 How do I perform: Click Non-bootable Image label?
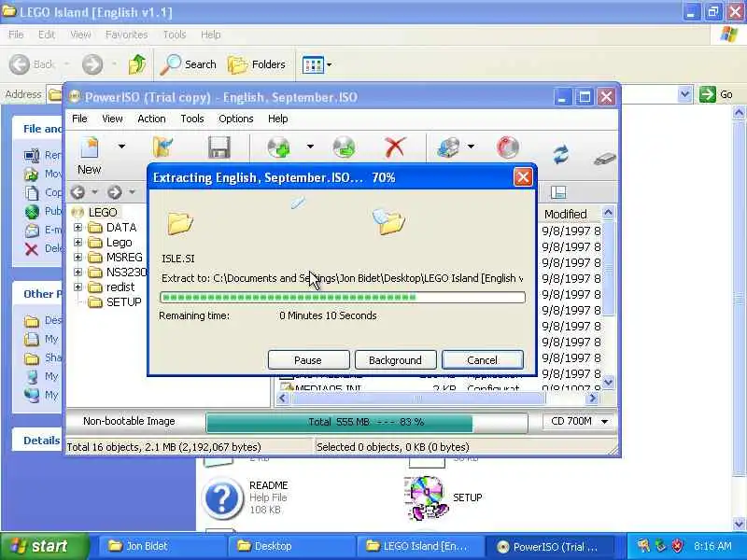point(129,421)
